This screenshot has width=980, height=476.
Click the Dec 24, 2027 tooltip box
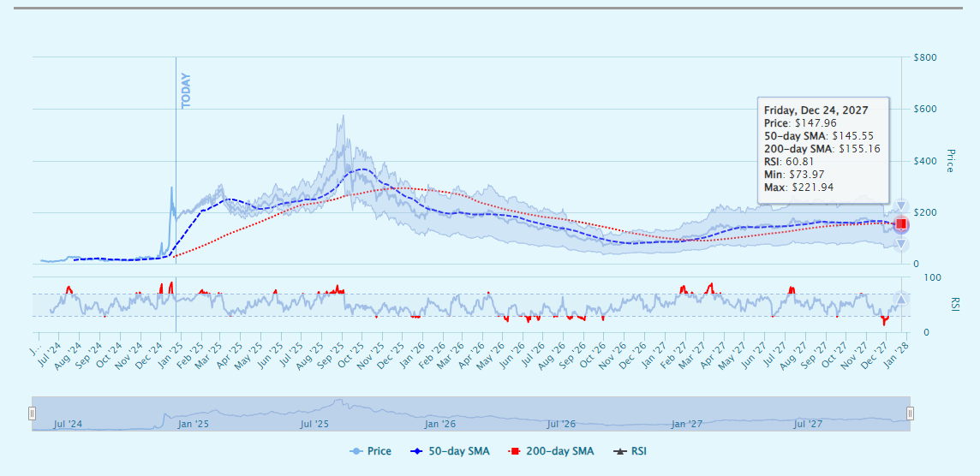click(x=823, y=150)
